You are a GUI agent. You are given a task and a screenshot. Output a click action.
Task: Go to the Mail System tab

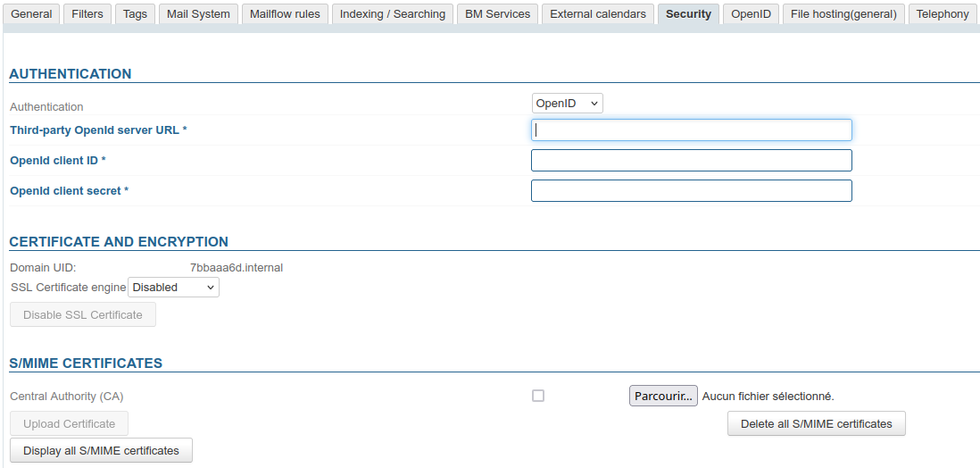coord(198,14)
